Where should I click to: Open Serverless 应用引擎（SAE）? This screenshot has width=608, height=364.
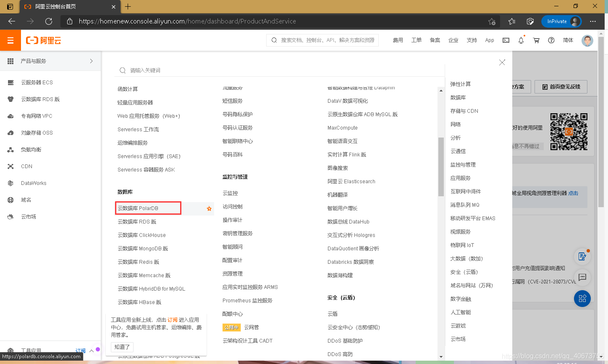click(x=149, y=156)
